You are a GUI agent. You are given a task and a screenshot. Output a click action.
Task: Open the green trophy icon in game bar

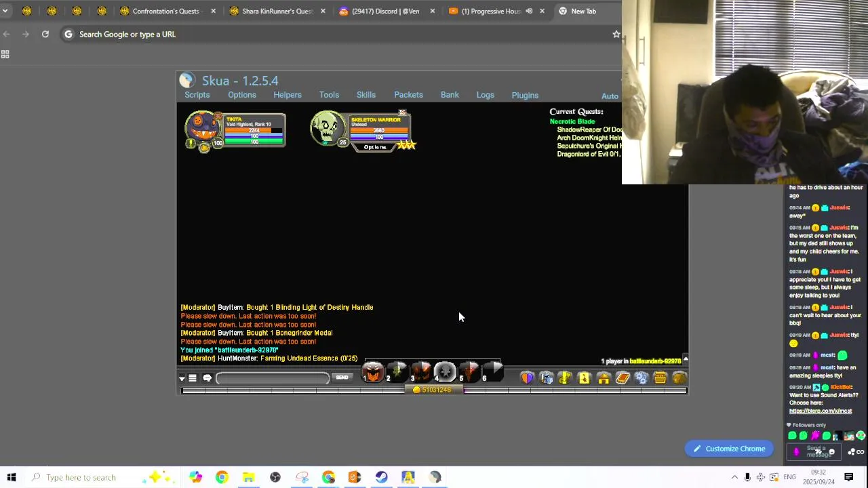click(565, 378)
